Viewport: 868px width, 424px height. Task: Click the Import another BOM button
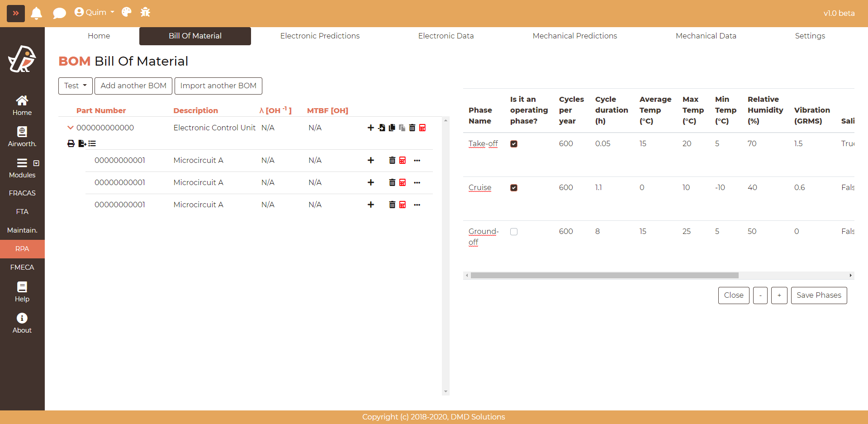point(218,86)
